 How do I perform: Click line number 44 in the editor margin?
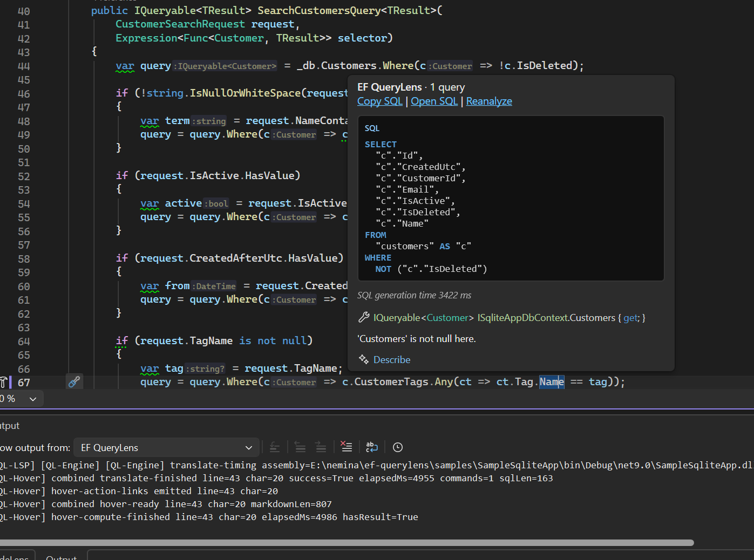click(24, 66)
